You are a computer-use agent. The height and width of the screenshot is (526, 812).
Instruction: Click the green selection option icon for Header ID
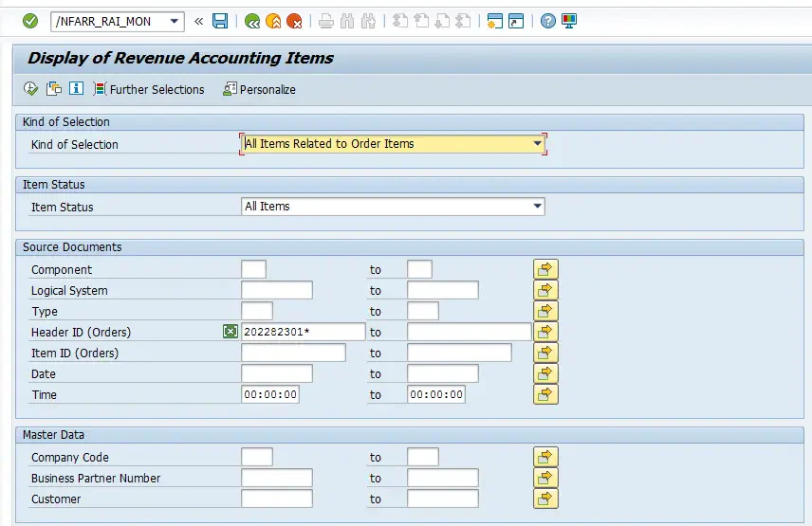[x=230, y=332]
